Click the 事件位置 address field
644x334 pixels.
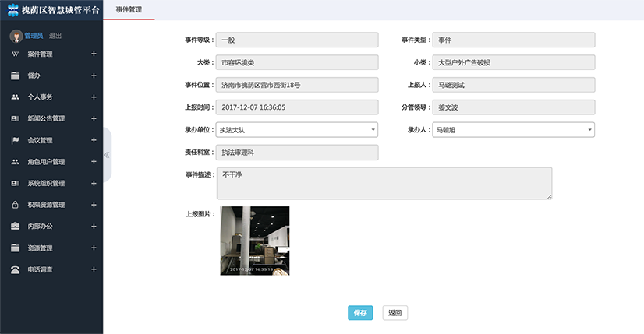pos(297,85)
